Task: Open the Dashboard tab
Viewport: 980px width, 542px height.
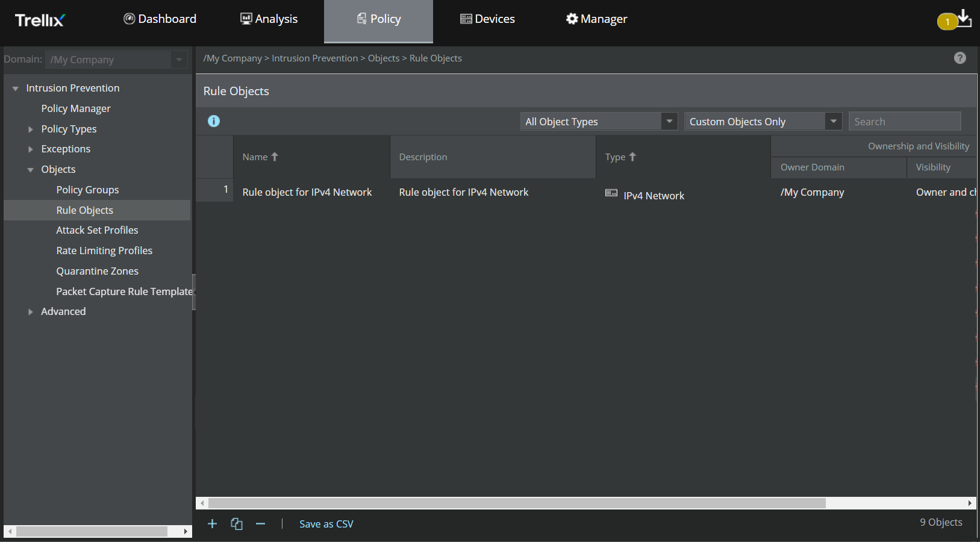Action: (x=160, y=19)
